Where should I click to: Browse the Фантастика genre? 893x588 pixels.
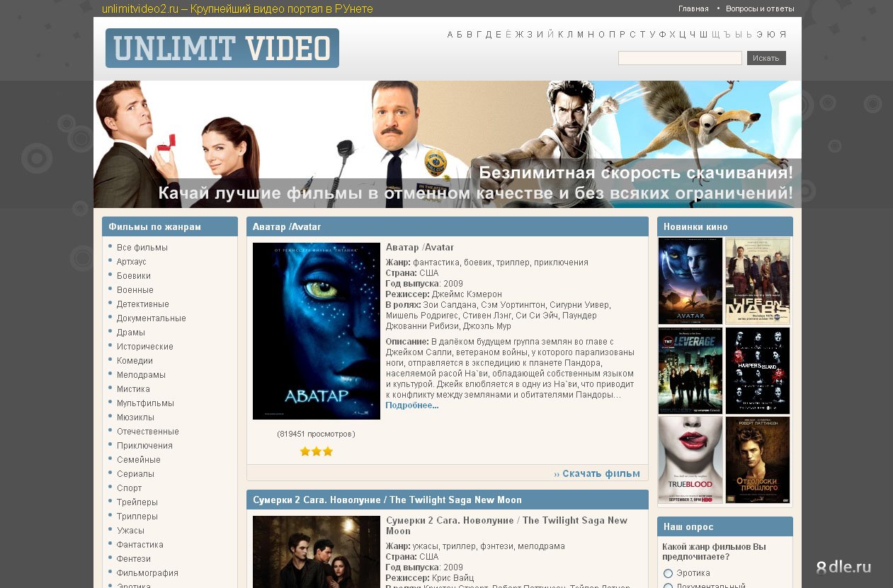(140, 545)
